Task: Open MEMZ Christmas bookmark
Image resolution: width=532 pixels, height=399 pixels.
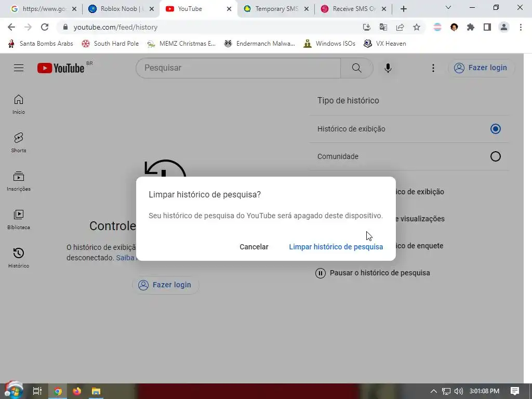Action: [x=181, y=44]
